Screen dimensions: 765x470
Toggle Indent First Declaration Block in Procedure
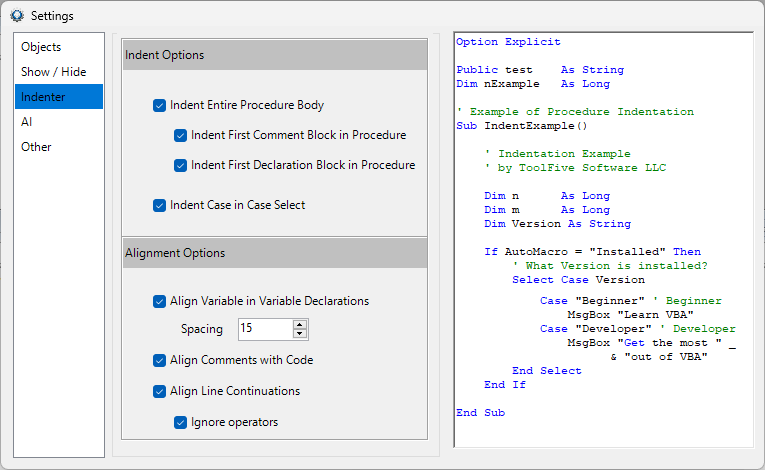[x=181, y=165]
